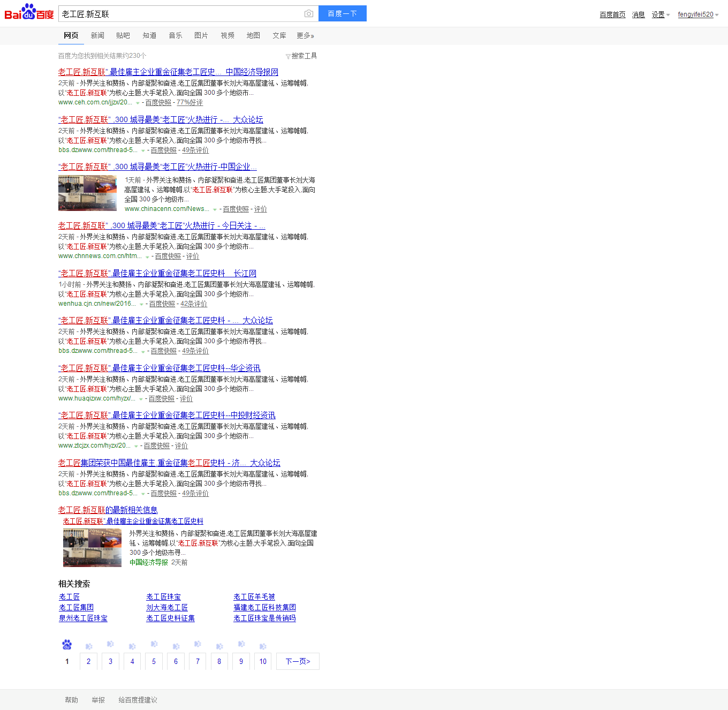The width and height of the screenshot is (728, 710).
Task: Go to results page 10
Action: click(x=263, y=661)
